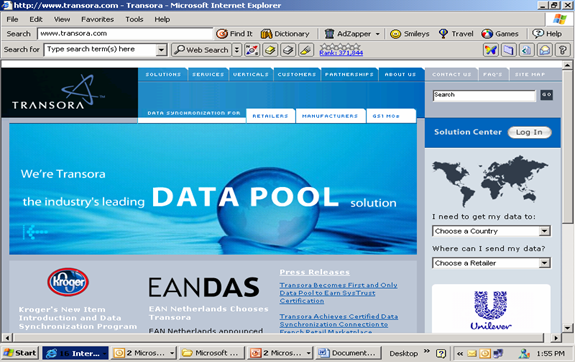Select the Solutions navigation tab
Image resolution: width=575 pixels, height=362 pixels.
click(x=163, y=74)
